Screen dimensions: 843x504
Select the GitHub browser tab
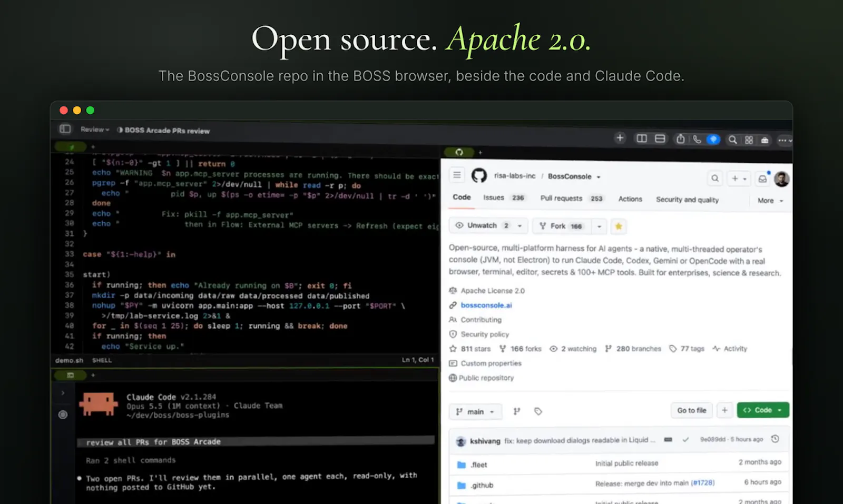(459, 152)
